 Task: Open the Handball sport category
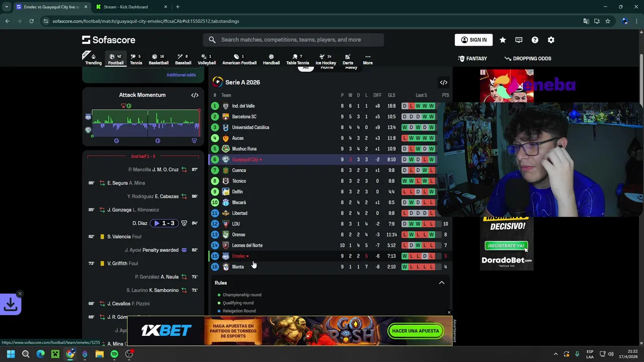point(271,59)
